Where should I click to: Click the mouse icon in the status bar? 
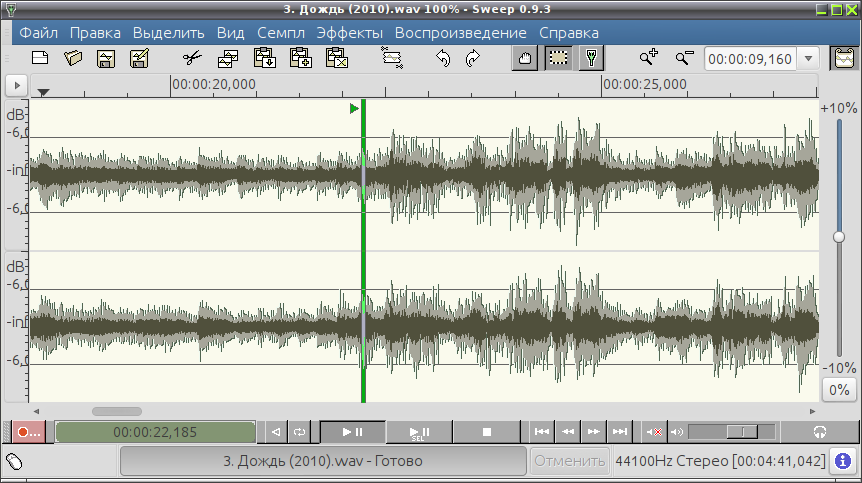[x=14, y=462]
